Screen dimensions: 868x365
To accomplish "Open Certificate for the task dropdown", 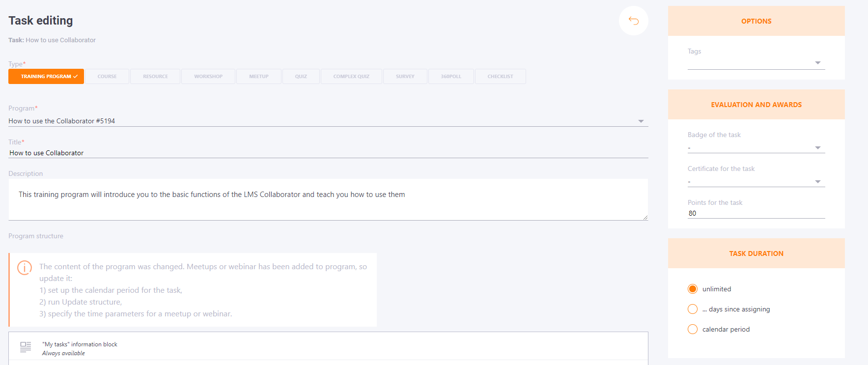I will pyautogui.click(x=756, y=181).
